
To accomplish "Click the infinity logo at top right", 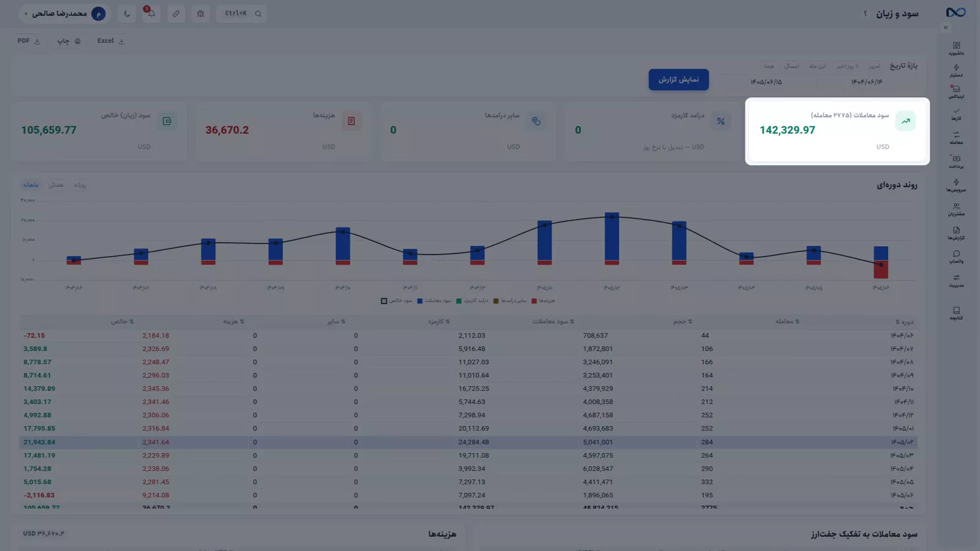I will 956,12.
